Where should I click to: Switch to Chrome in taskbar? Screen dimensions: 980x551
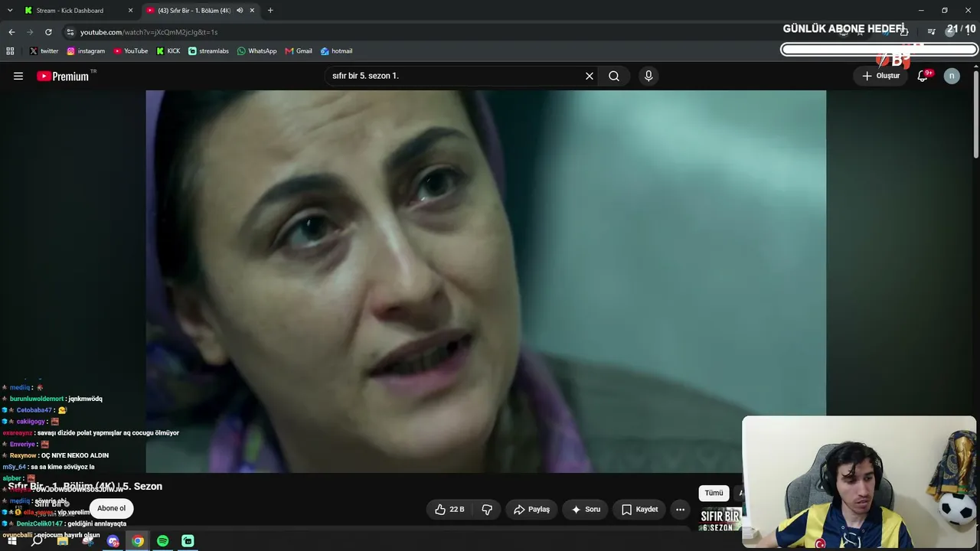(138, 541)
